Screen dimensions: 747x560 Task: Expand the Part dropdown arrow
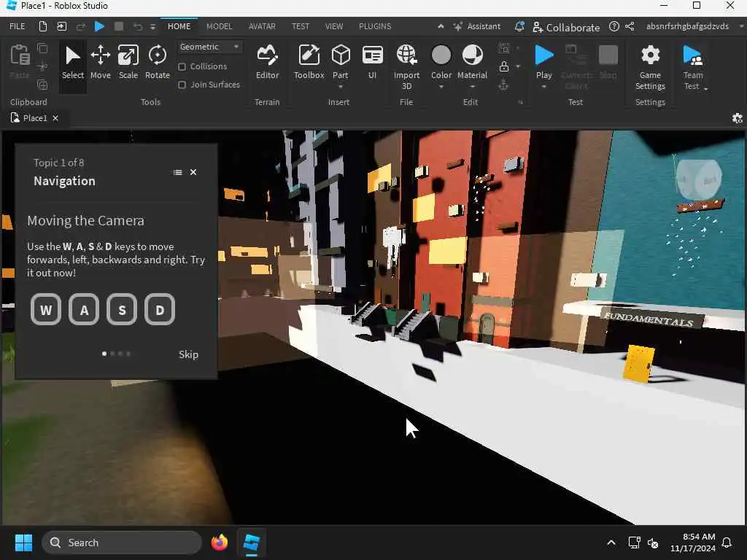[340, 87]
